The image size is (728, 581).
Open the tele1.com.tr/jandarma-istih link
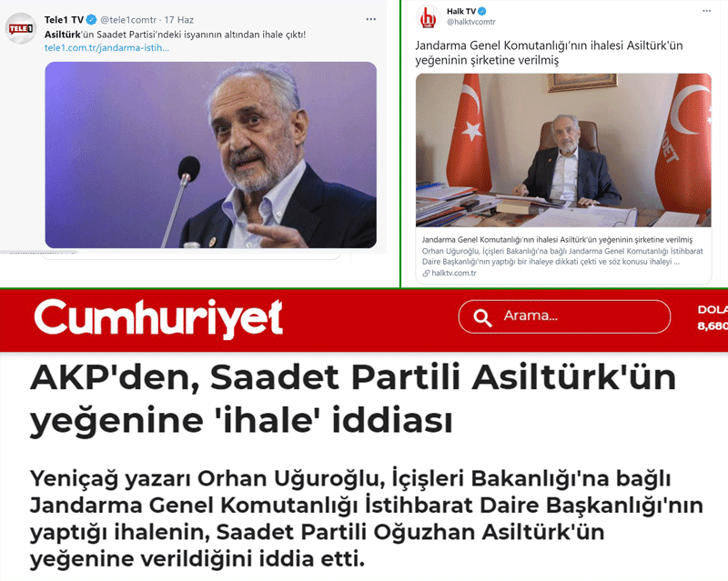(x=106, y=47)
